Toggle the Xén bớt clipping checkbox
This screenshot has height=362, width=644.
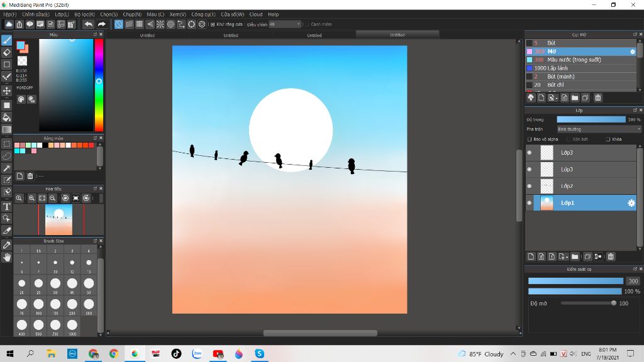pyautogui.click(x=569, y=140)
